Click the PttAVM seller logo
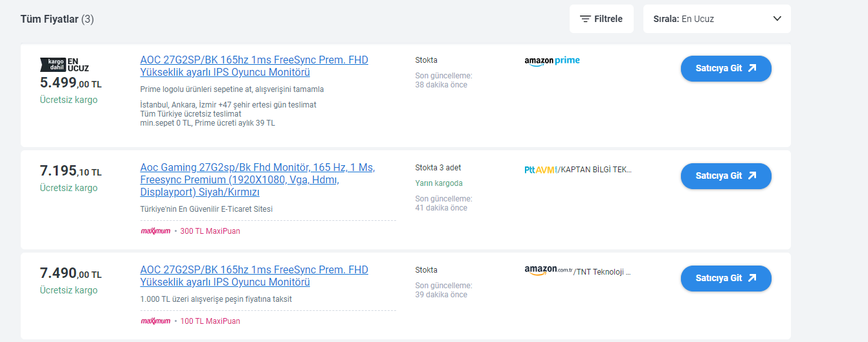Viewport: 868px width, 342px height. [x=540, y=170]
